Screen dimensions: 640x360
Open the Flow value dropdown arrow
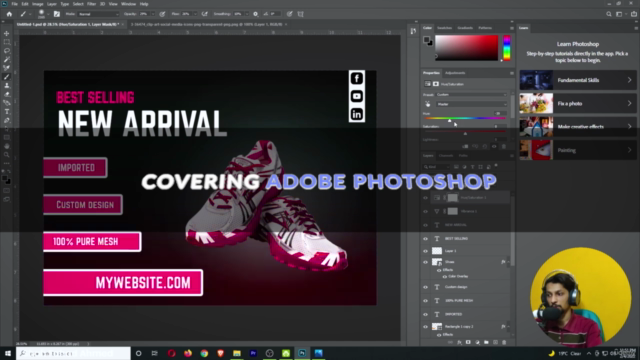tap(195, 14)
